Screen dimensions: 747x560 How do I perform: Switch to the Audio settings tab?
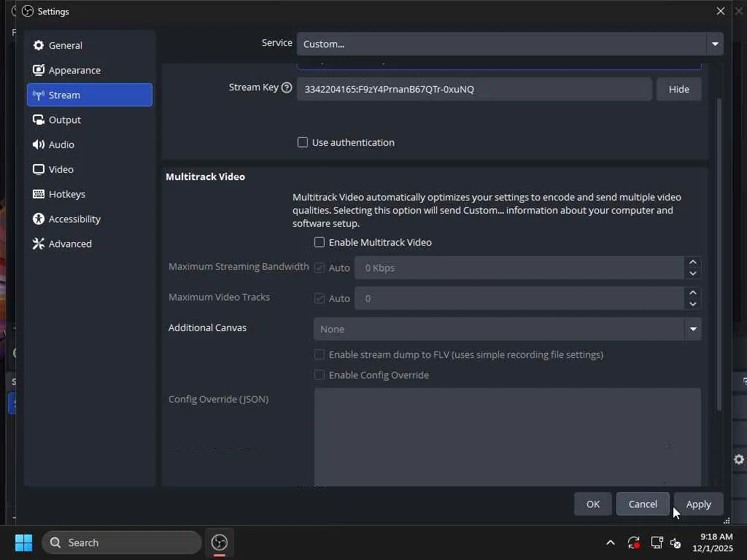[90, 144]
